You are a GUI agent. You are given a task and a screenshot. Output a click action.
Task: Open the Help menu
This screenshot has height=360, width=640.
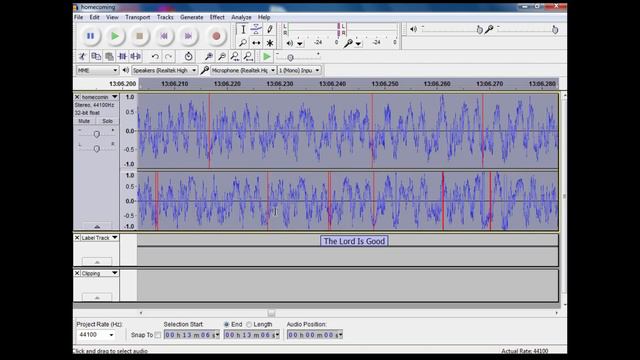pos(264,17)
